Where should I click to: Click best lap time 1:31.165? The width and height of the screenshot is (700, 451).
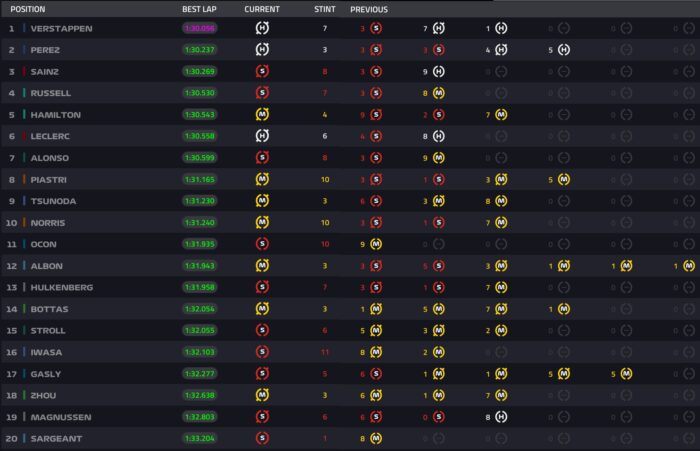click(x=200, y=179)
